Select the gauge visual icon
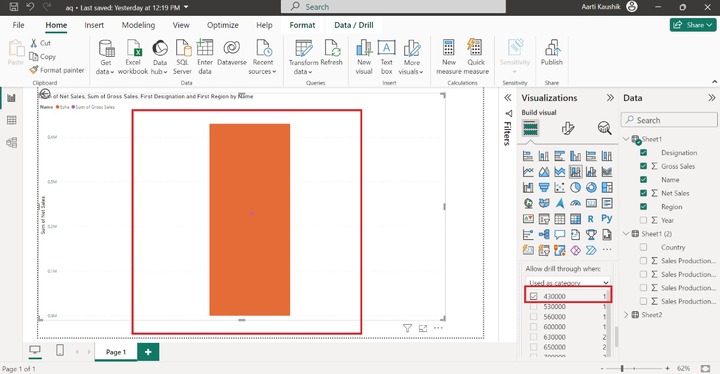The width and height of the screenshot is (720, 374). tap(575, 203)
